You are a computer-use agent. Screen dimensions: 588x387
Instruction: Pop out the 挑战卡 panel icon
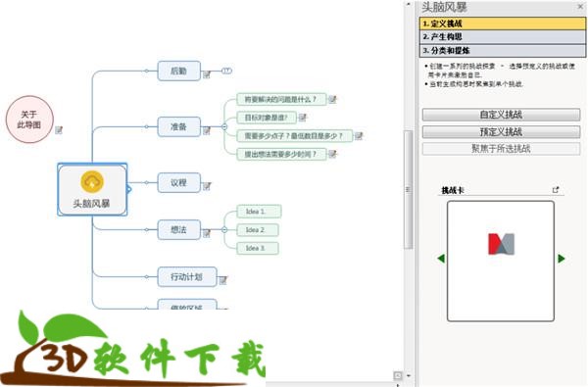coord(556,190)
